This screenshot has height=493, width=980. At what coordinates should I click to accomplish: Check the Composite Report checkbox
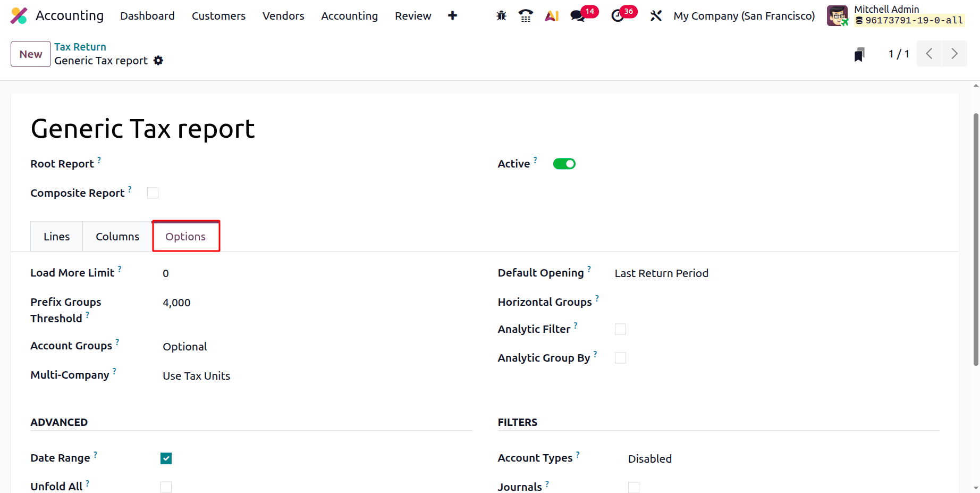click(x=153, y=193)
